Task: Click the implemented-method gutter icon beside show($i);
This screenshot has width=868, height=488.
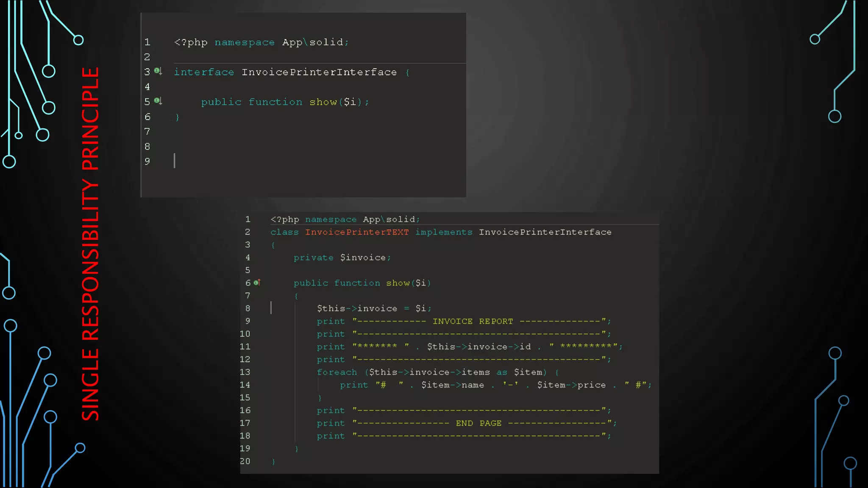Action: coord(158,101)
